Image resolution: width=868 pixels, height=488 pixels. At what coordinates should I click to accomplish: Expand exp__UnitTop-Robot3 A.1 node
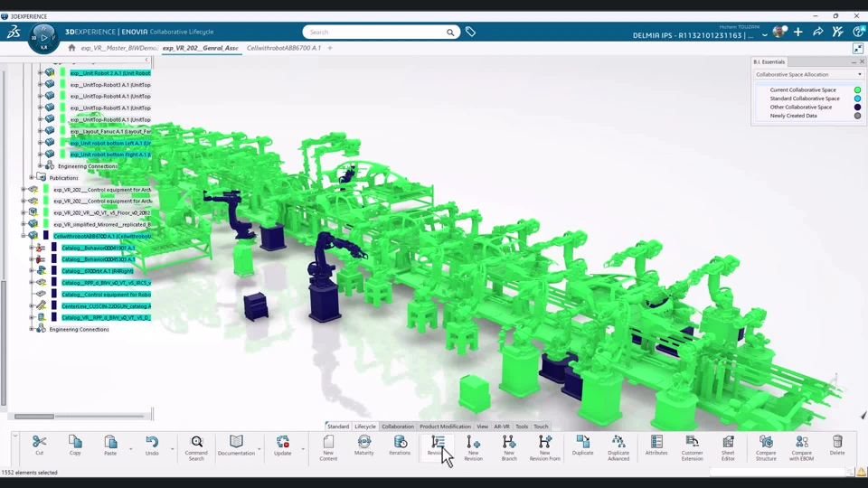pyautogui.click(x=40, y=85)
